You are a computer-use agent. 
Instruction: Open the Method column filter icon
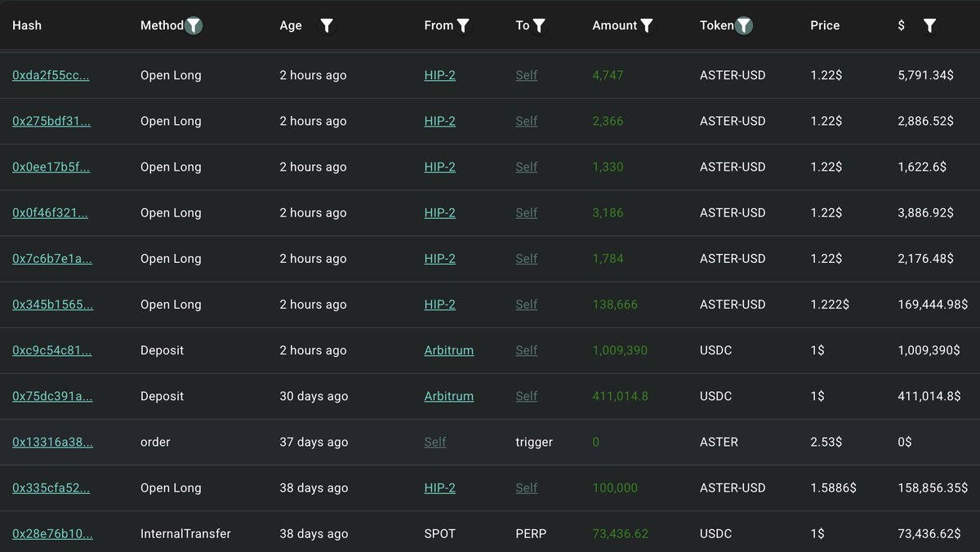point(194,25)
